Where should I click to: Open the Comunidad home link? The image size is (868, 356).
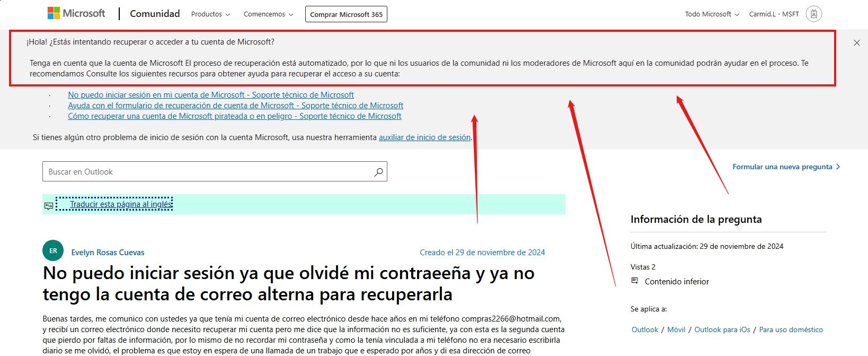155,14
